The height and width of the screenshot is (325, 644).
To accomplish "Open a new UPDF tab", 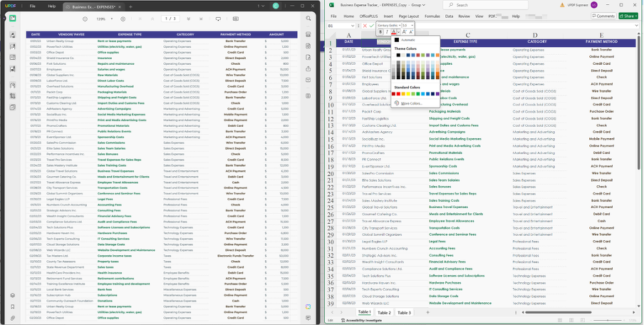I will tap(130, 7).
